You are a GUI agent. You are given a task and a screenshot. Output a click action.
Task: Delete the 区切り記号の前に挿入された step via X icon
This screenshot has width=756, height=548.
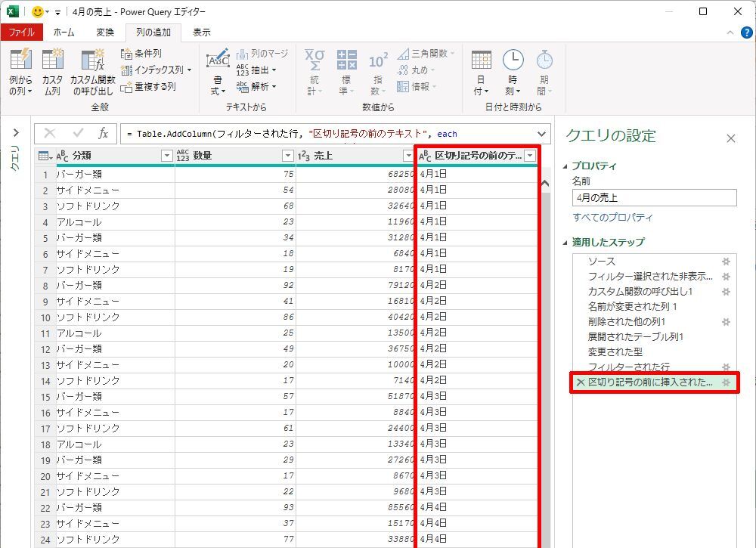(x=580, y=382)
